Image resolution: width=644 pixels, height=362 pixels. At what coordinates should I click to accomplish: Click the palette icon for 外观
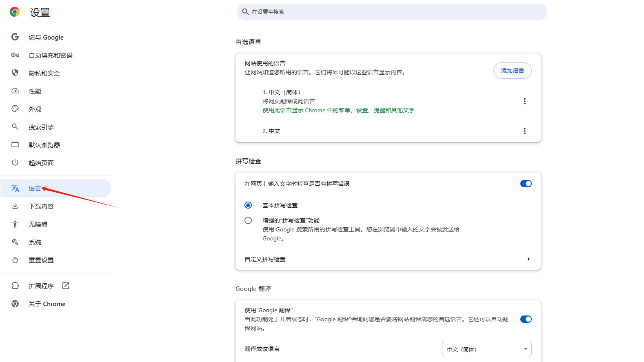point(15,109)
